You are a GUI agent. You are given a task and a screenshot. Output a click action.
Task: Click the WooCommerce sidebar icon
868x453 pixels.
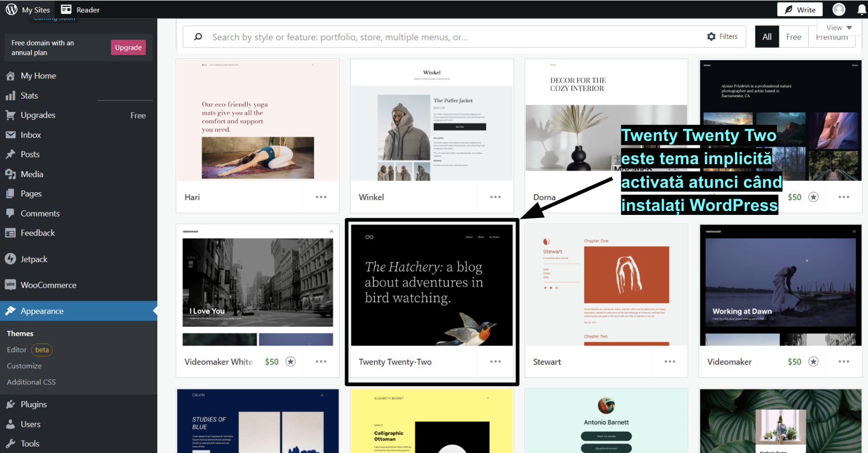(x=10, y=285)
